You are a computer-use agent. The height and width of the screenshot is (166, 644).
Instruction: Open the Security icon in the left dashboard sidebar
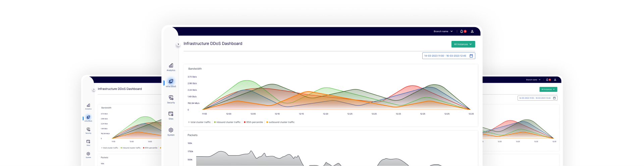[x=88, y=130]
